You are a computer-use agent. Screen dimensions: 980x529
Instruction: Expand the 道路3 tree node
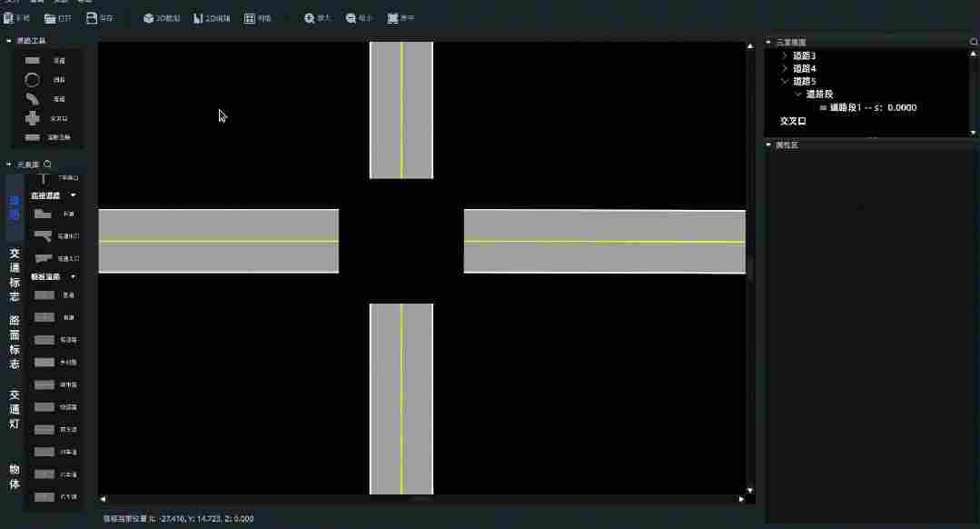tap(785, 55)
